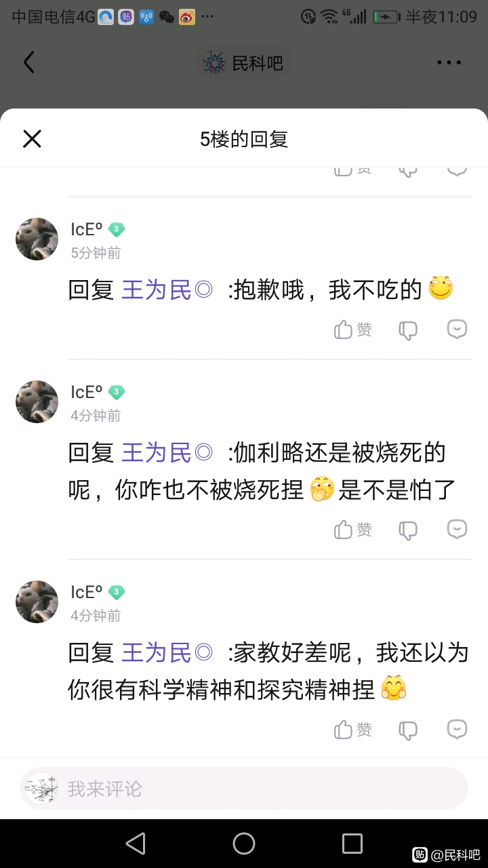Tap 王为民 mention in the 伽利略 reply

pos(166,452)
